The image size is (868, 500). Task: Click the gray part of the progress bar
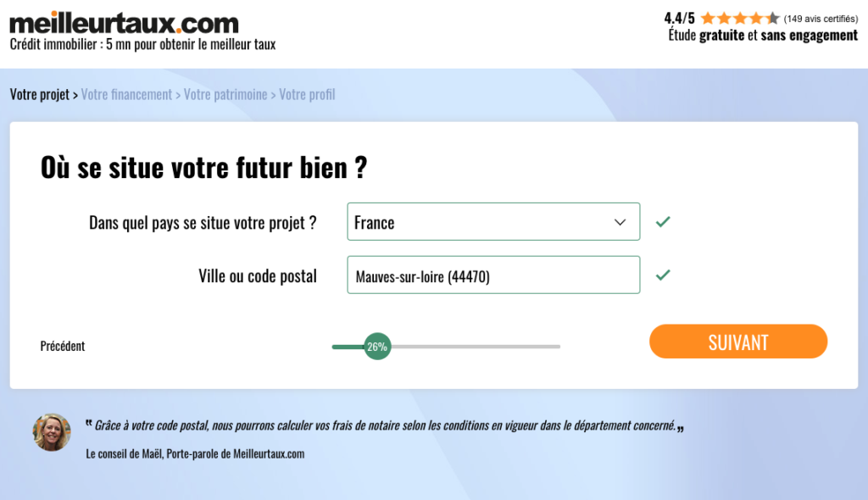coord(475,346)
